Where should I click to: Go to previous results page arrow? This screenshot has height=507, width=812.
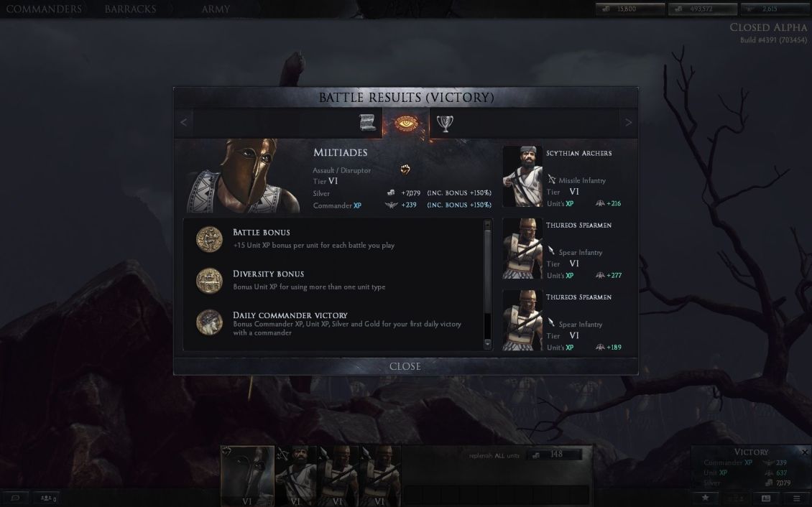pos(183,123)
